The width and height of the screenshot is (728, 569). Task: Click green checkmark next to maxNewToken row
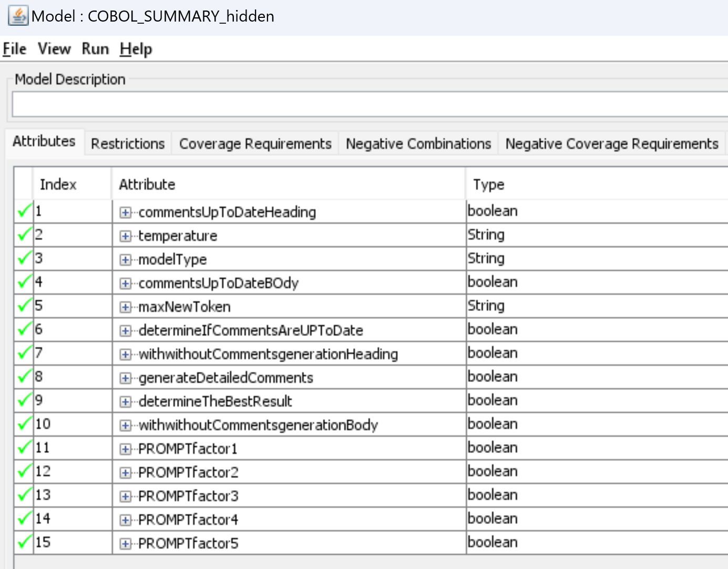24,306
